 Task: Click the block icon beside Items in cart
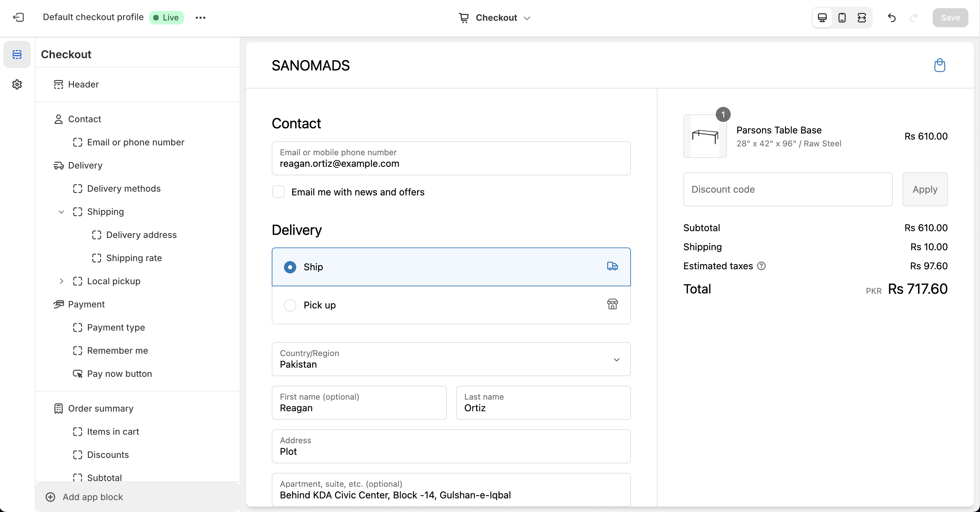(x=78, y=432)
